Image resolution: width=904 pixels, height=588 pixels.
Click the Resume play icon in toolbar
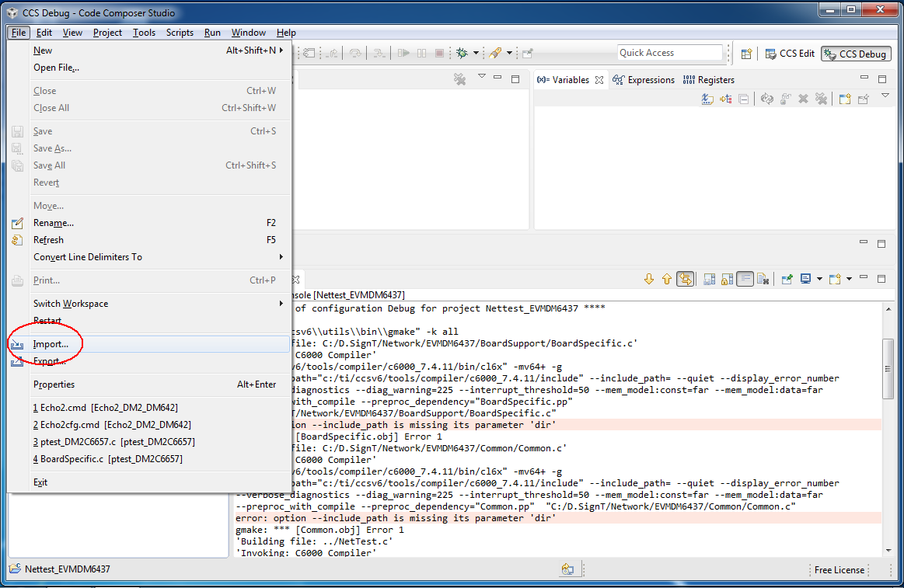click(403, 53)
